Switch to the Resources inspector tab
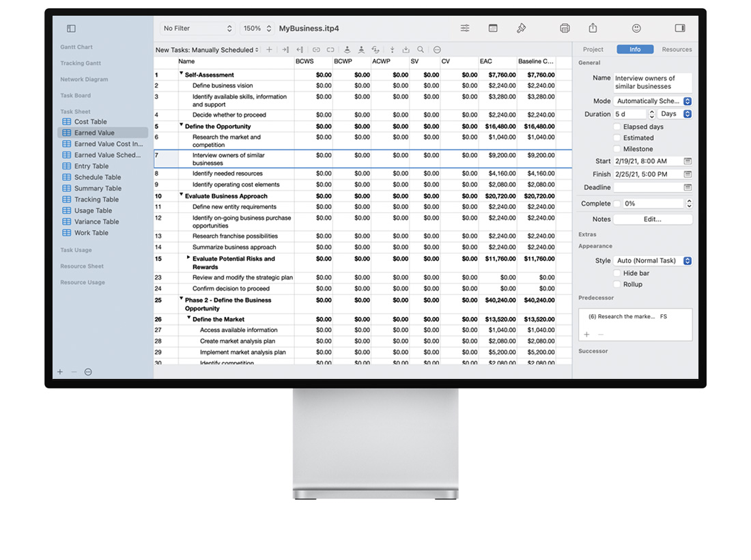751x560 pixels. pos(677,49)
